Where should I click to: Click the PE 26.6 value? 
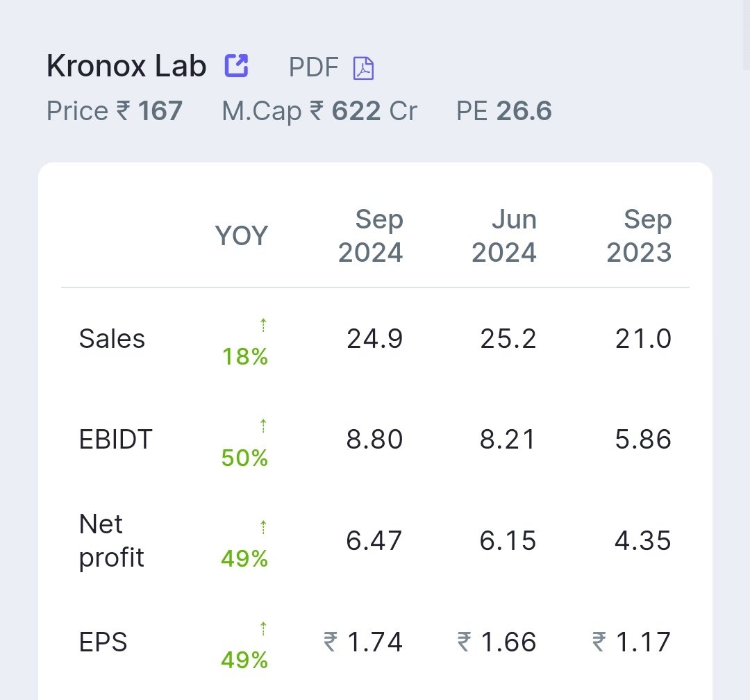click(x=504, y=111)
